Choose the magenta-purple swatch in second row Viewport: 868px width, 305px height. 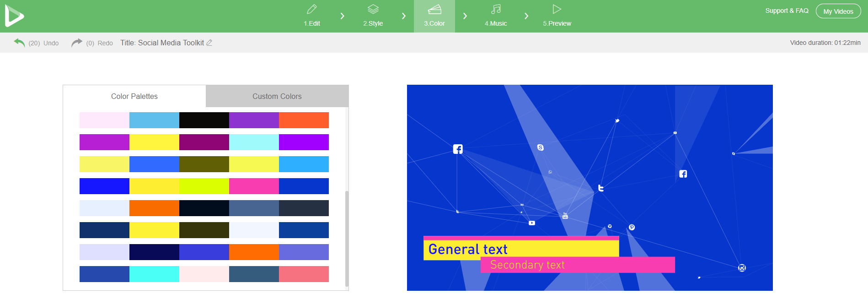click(x=104, y=142)
